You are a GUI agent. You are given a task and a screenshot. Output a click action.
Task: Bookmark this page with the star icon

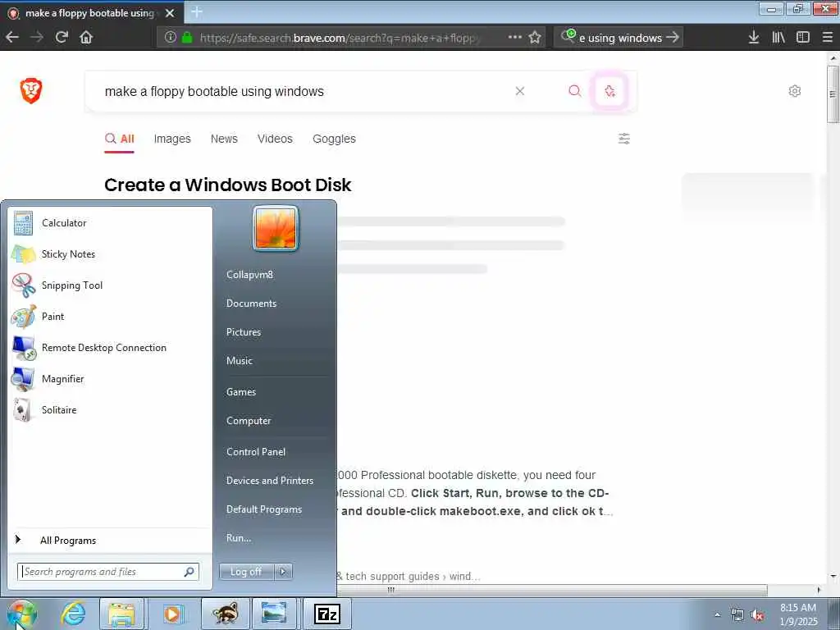tap(535, 37)
